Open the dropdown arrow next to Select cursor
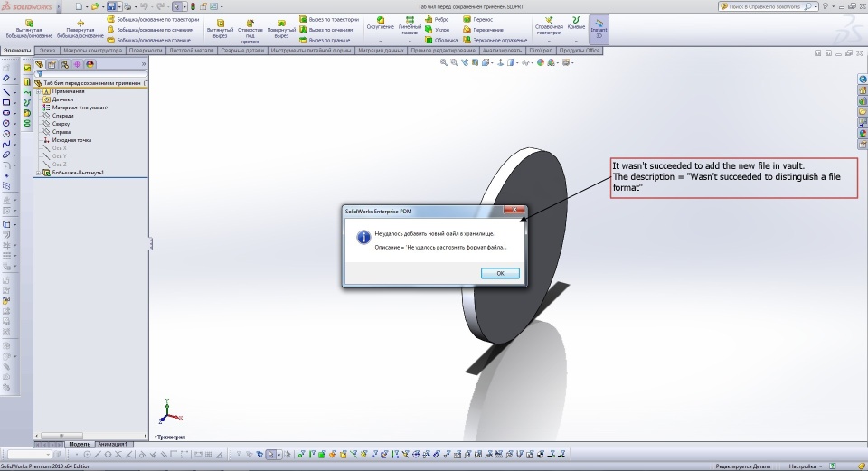868x471 pixels. coord(184,6)
